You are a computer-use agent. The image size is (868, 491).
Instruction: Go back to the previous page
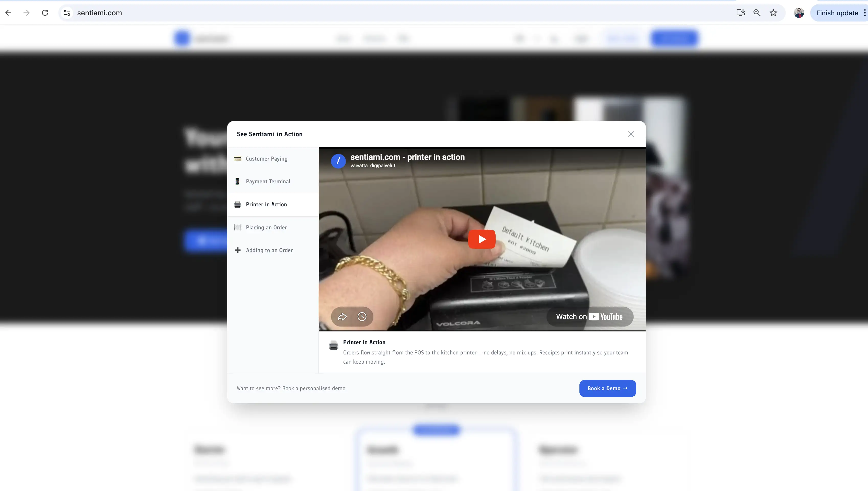click(x=8, y=13)
